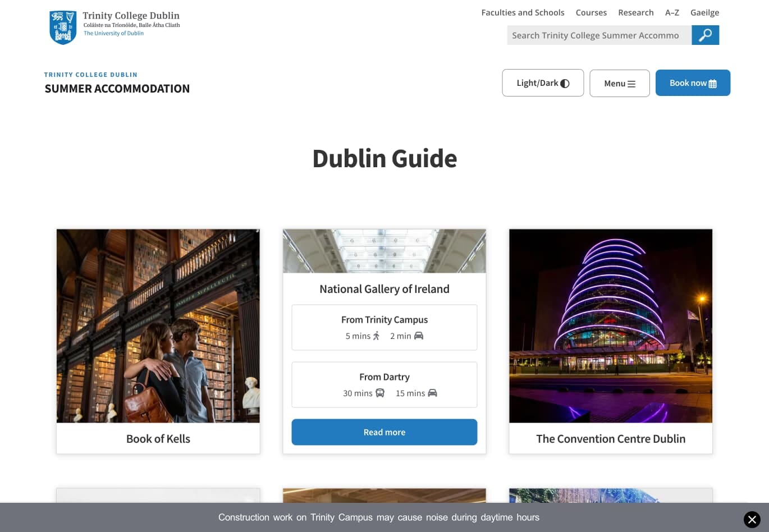The width and height of the screenshot is (769, 532).
Task: Click the construction work notice text
Action: (379, 517)
